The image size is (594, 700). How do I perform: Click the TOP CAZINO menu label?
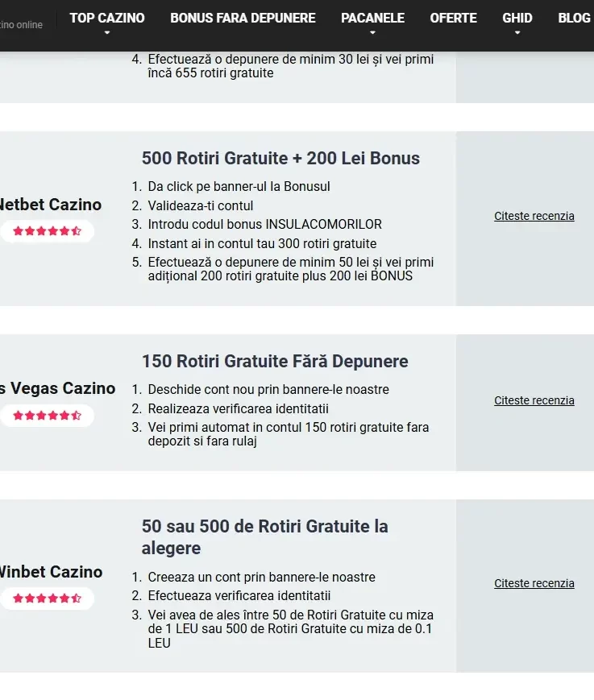tap(106, 18)
